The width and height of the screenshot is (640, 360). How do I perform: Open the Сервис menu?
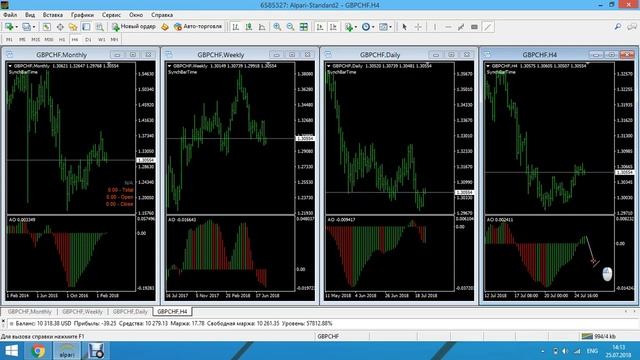111,15
